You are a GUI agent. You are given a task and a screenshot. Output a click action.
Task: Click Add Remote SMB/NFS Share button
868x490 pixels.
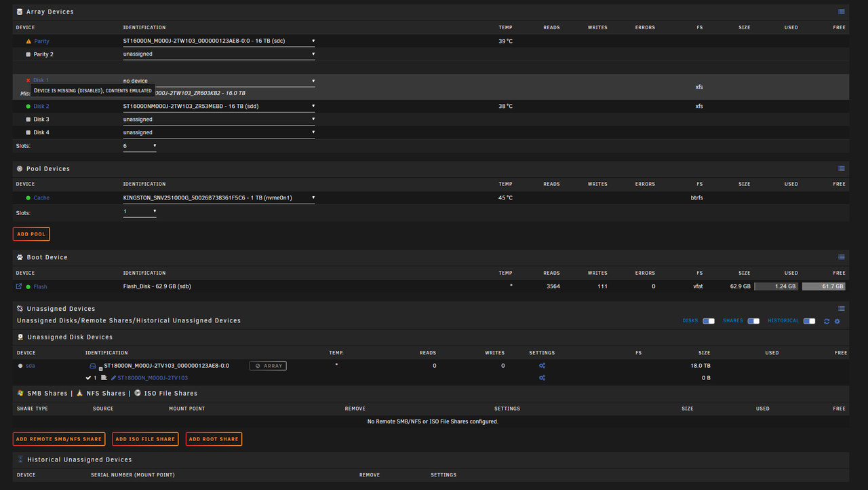(59, 439)
